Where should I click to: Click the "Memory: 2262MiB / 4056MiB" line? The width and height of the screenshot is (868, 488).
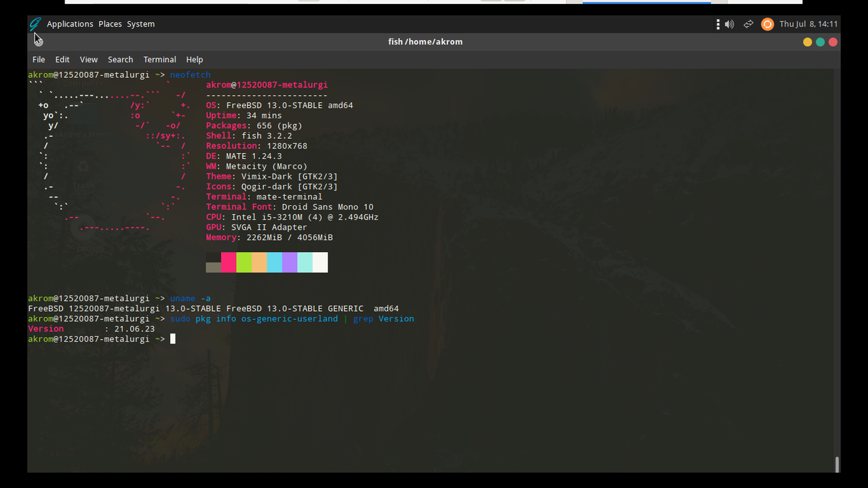pos(269,237)
